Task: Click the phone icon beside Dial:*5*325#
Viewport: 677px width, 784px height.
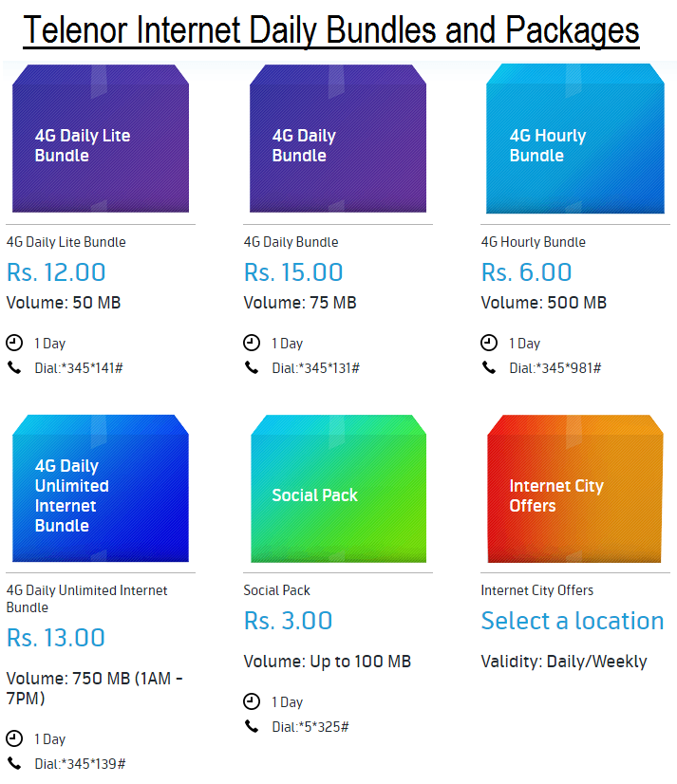Action: pos(252,726)
